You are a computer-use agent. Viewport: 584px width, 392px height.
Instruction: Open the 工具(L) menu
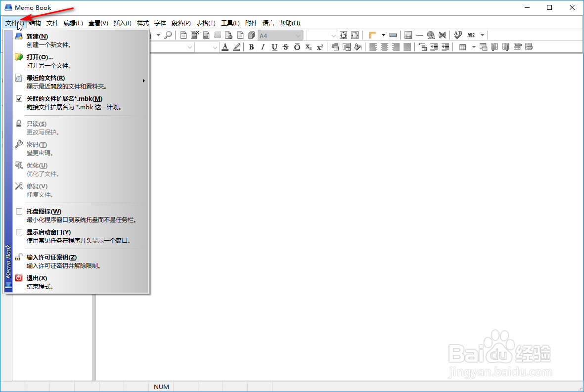230,23
